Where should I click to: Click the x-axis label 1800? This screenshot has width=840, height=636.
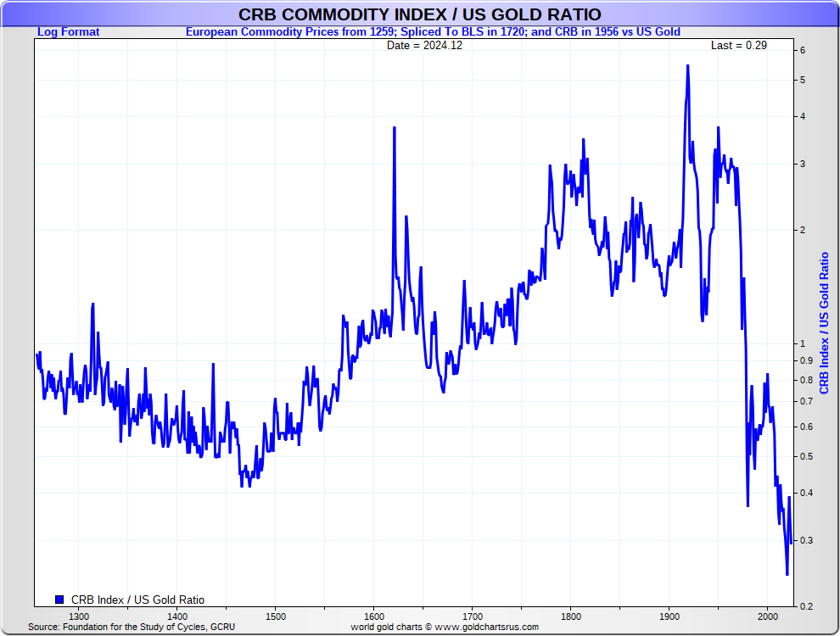571,616
